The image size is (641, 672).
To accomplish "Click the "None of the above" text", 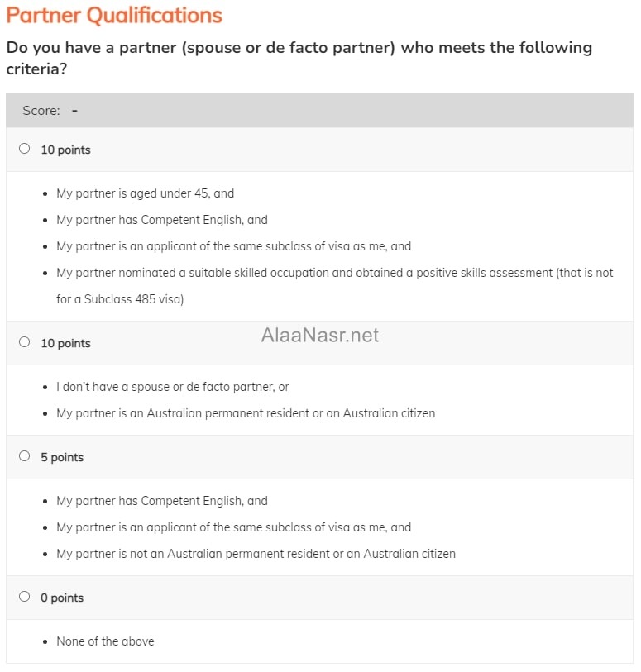I will tap(105, 641).
